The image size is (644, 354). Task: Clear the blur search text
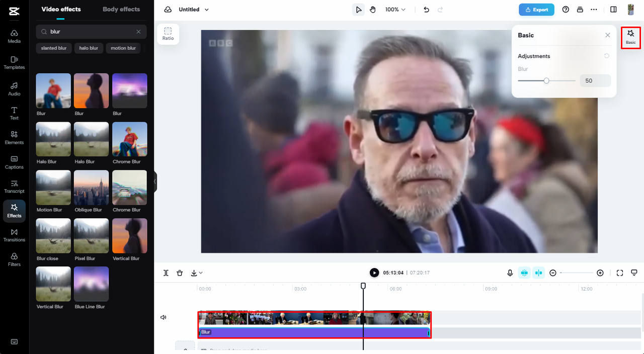[138, 32]
